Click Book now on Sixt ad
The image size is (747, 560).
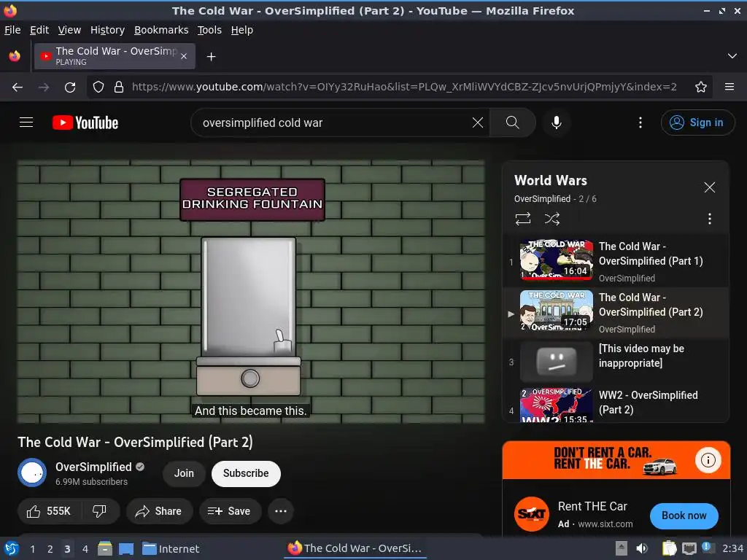point(684,516)
